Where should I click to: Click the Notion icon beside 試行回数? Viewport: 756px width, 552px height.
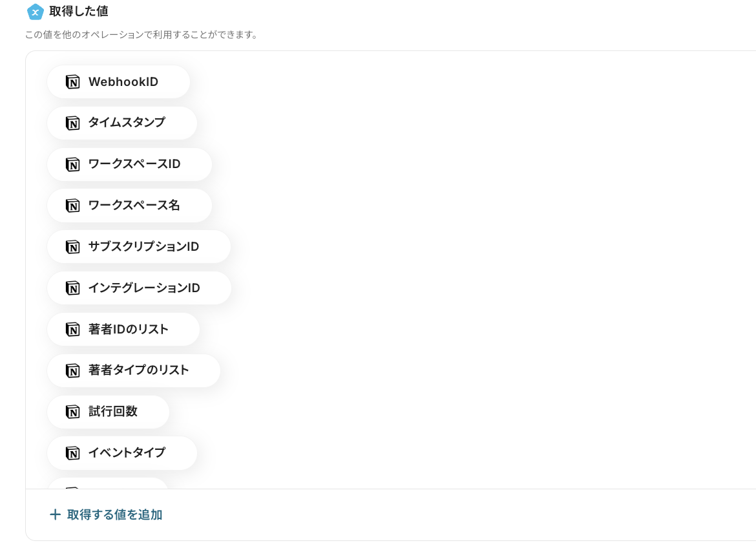click(72, 412)
